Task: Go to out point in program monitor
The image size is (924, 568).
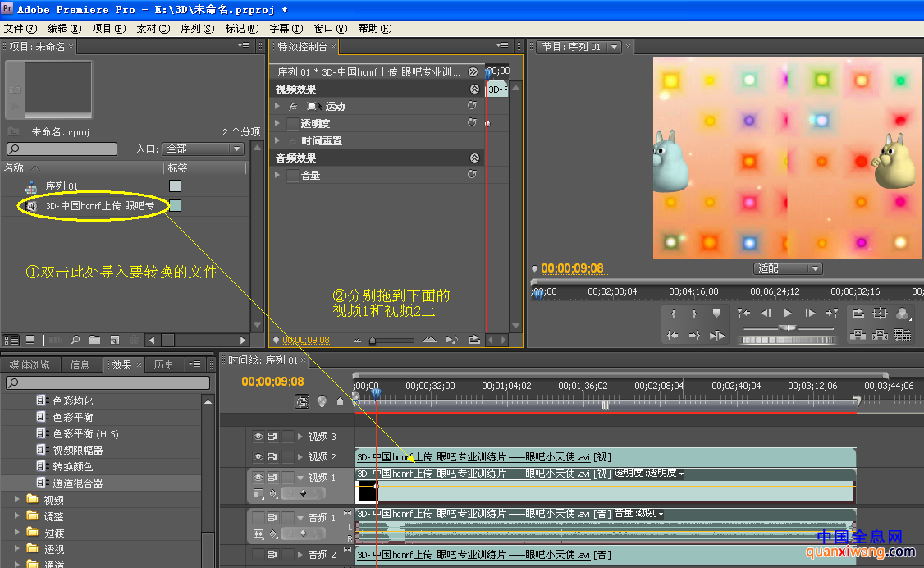Action: pos(695,335)
